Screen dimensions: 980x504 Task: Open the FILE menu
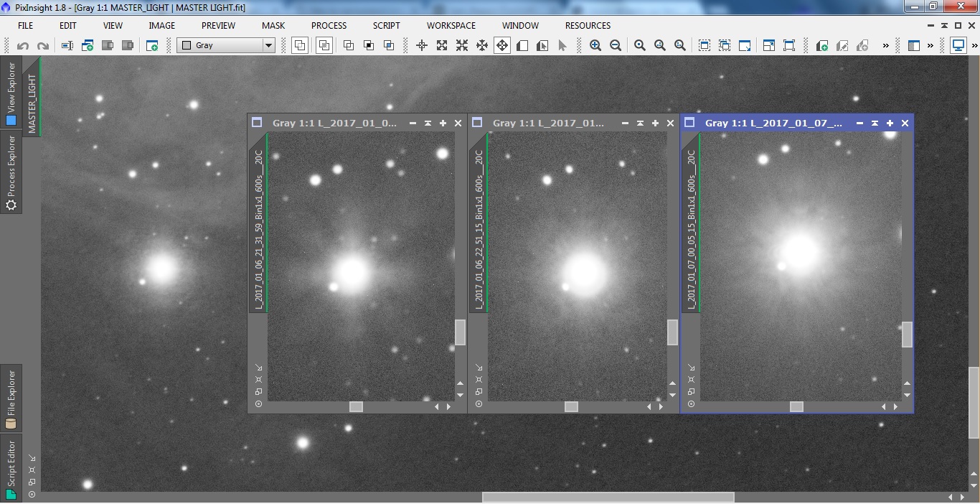[x=25, y=25]
